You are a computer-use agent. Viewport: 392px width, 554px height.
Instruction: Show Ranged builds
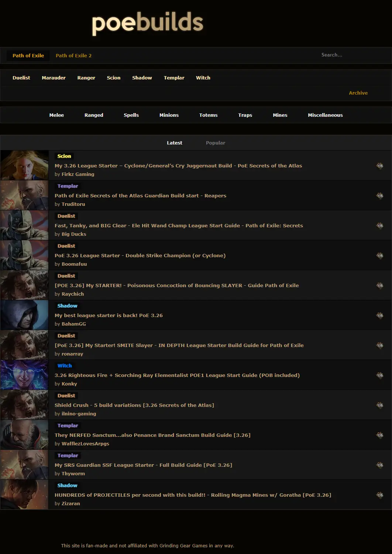coord(94,115)
